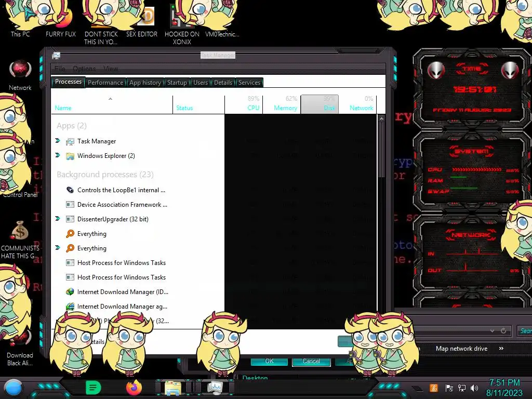This screenshot has width=532, height=399.
Task: Click the Explorer search box
Action: pyautogui.click(x=525, y=331)
